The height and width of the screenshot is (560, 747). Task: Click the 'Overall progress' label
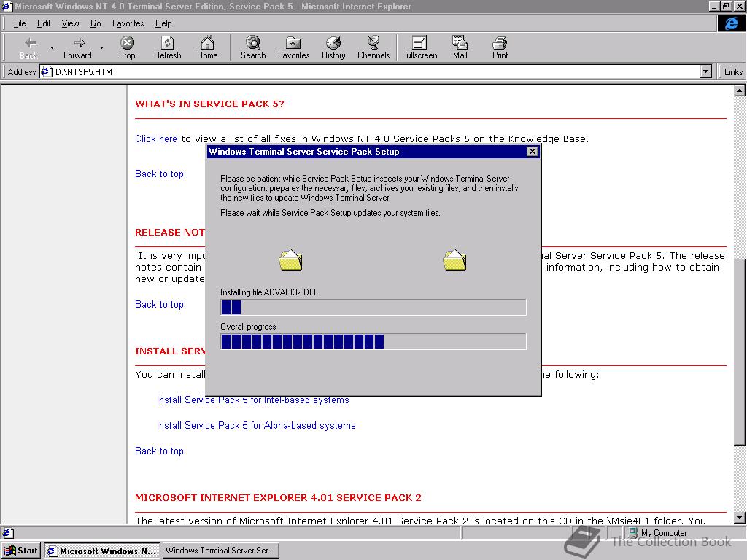248,327
